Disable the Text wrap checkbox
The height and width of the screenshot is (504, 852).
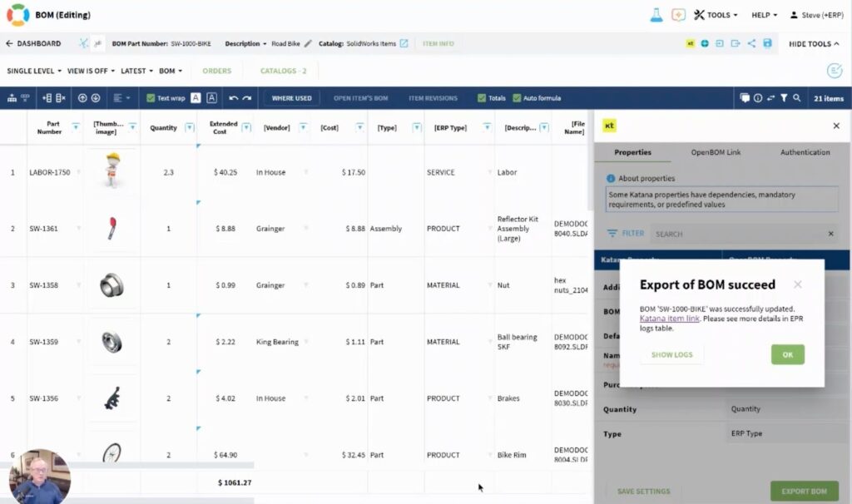(151, 98)
